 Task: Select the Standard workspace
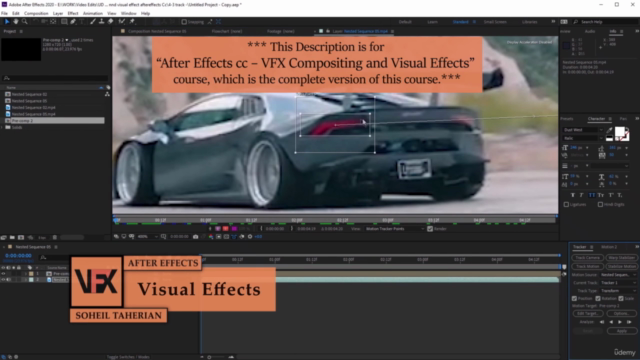click(x=460, y=22)
